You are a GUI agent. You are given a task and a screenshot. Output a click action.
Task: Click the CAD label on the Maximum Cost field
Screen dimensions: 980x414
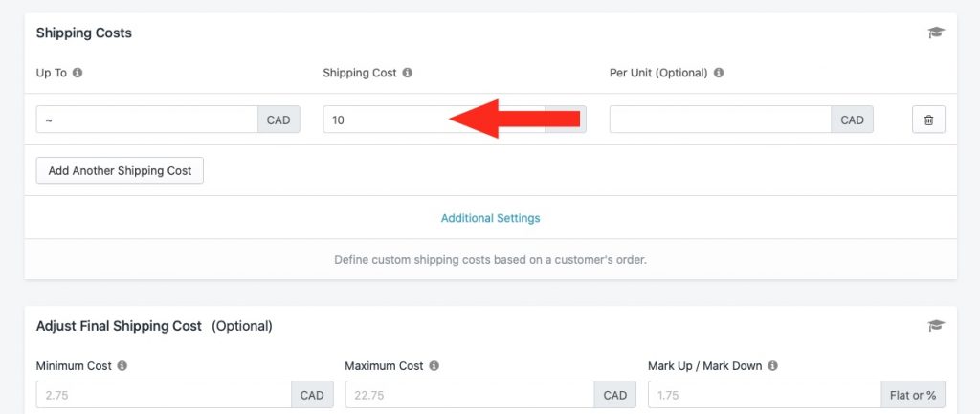615,395
